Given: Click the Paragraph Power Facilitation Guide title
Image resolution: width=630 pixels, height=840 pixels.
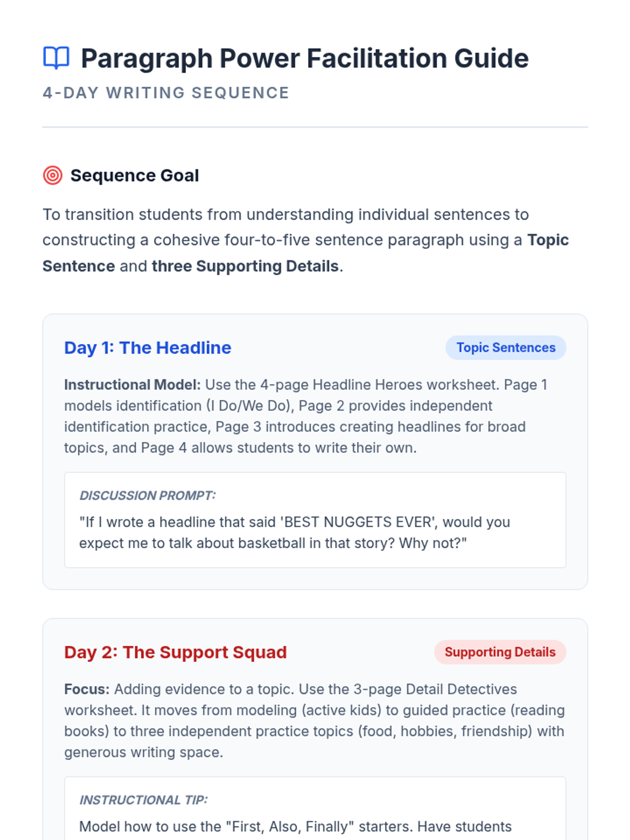Looking at the screenshot, I should point(304,58).
